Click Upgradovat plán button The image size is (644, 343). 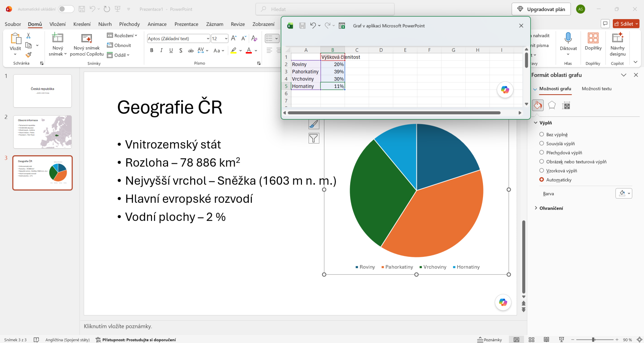coord(541,9)
